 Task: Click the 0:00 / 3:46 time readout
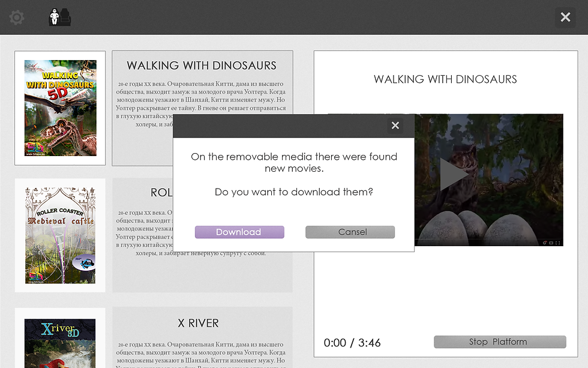click(352, 343)
